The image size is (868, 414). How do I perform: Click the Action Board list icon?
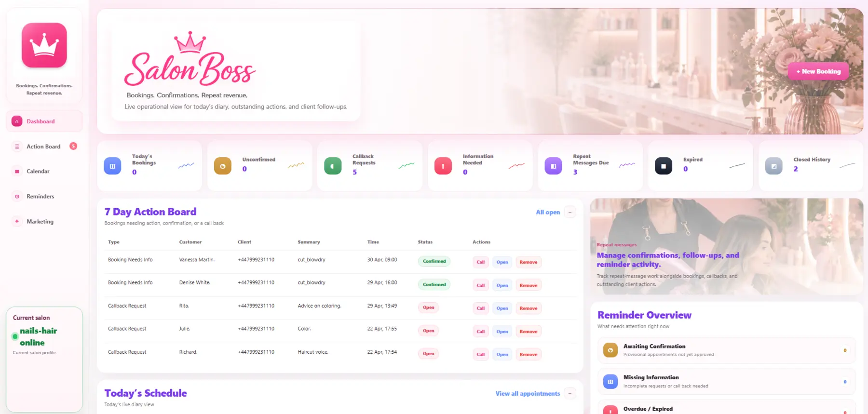17,147
